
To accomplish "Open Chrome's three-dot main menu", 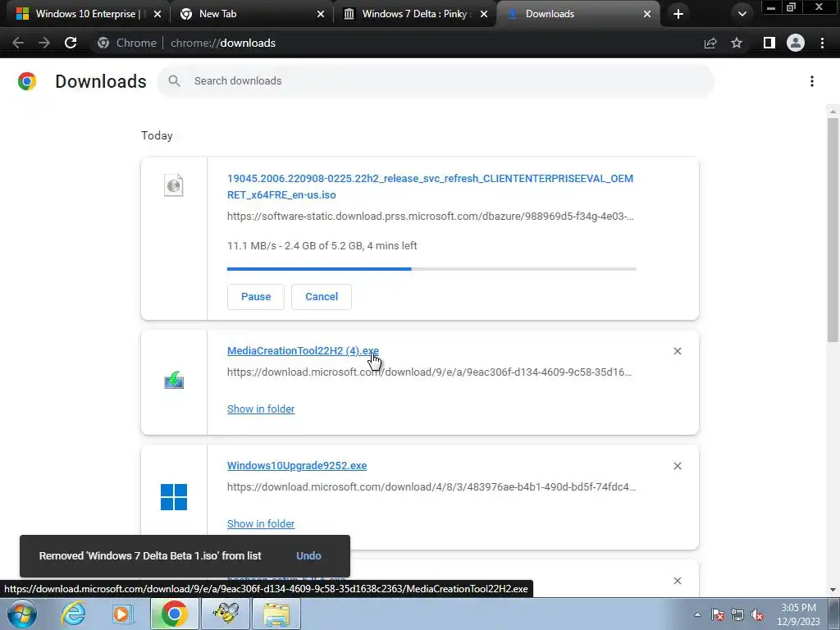I will pos(822,43).
